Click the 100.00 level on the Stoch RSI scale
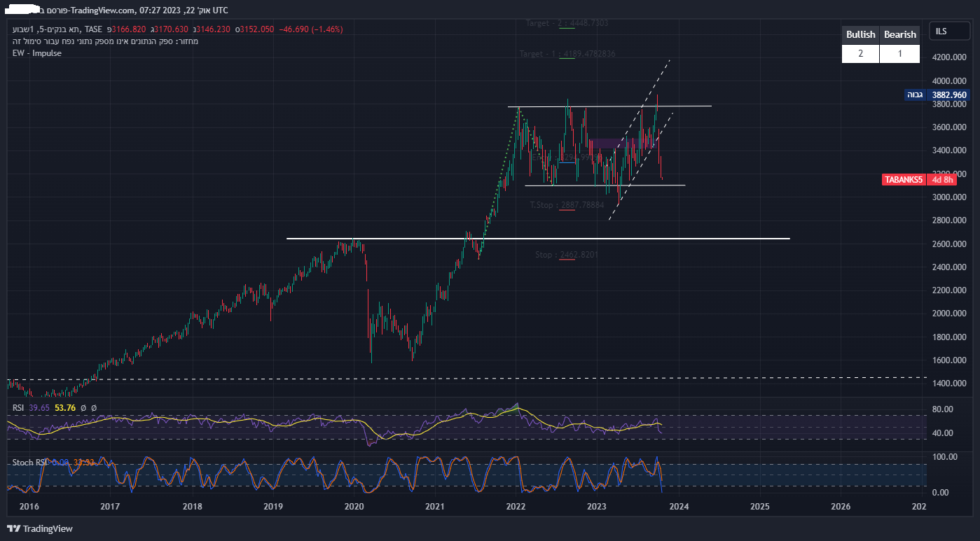This screenshot has width=980, height=541. pyautogui.click(x=946, y=457)
